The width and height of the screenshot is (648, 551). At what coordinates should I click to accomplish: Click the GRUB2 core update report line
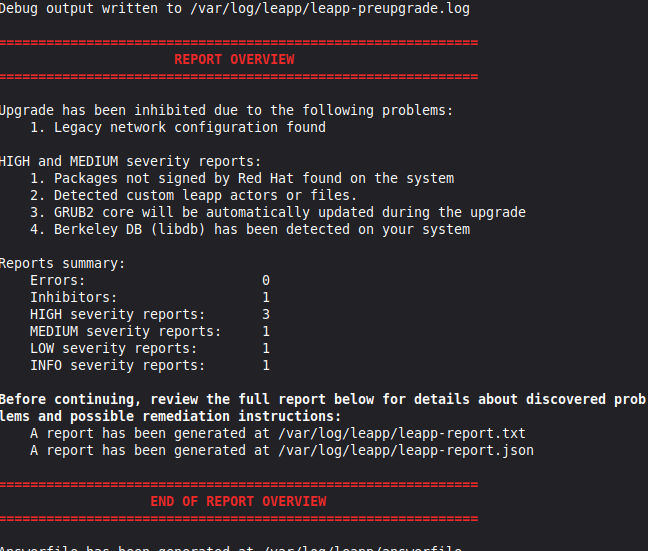(x=290, y=212)
